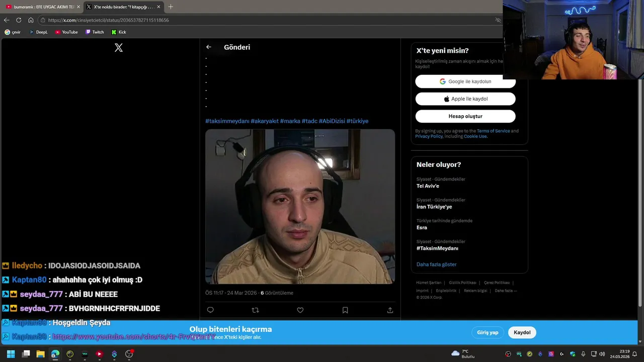Click the microphone icon in system tray
Screen dimensions: 644x362
pyautogui.click(x=583, y=354)
